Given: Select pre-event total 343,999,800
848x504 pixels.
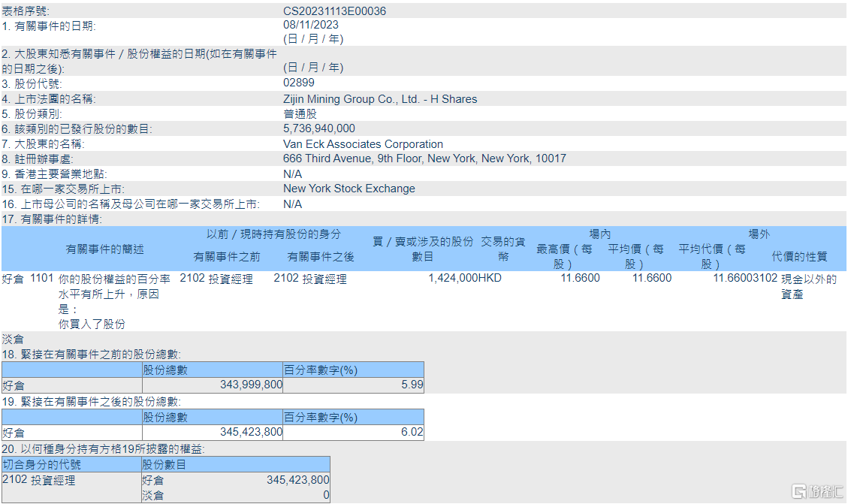Looking at the screenshot, I should [251, 385].
